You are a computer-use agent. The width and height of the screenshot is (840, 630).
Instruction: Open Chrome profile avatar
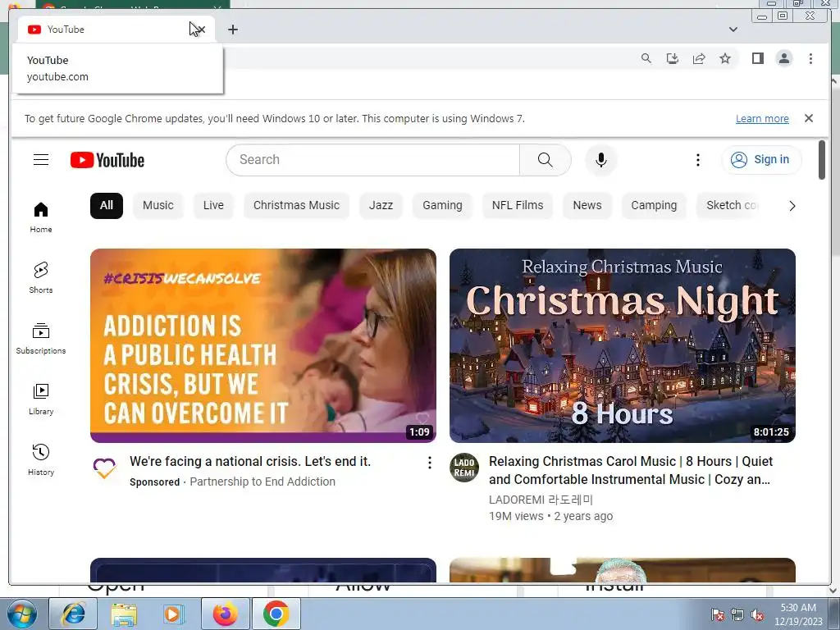pyautogui.click(x=783, y=58)
